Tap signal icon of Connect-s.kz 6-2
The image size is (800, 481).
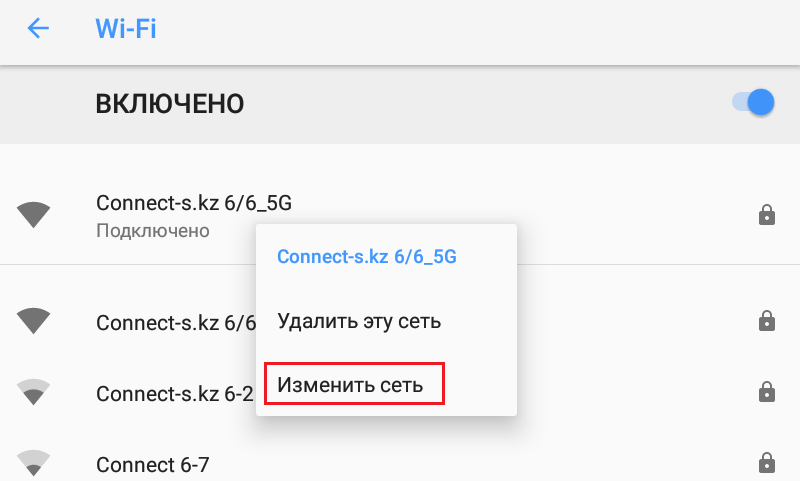[x=34, y=392]
